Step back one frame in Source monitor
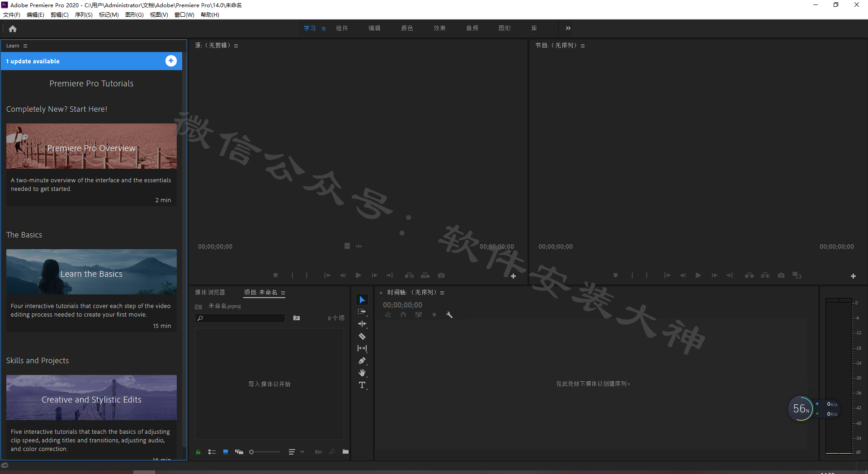Image resolution: width=868 pixels, height=474 pixels. [x=343, y=275]
